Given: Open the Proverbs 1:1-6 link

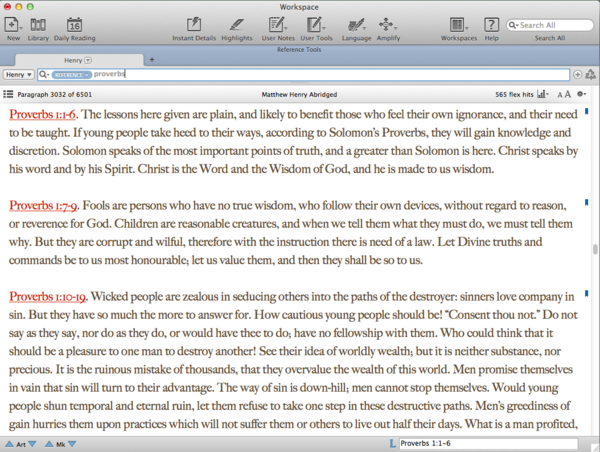Looking at the screenshot, I should tap(42, 114).
